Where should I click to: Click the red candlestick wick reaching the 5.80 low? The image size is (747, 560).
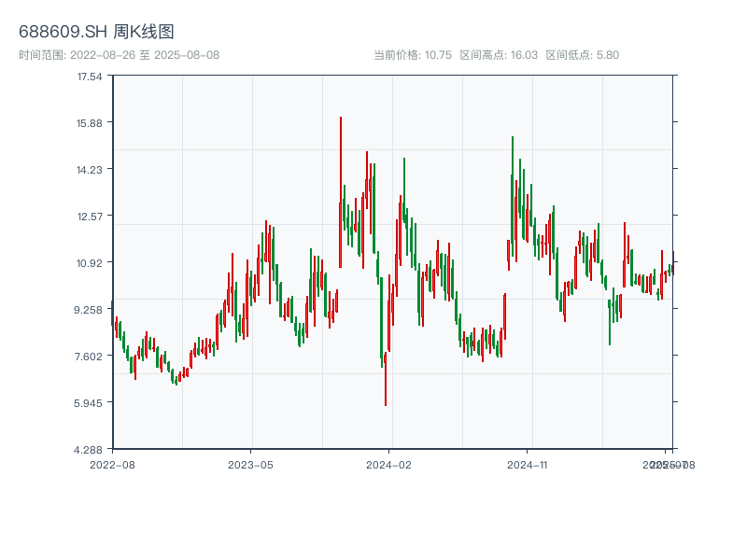(386, 379)
